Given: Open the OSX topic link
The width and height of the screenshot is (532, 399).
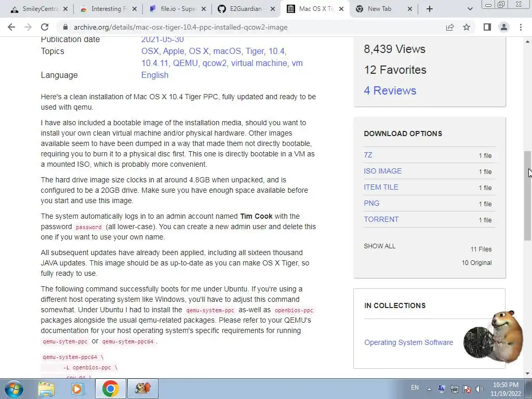Looking at the screenshot, I should [x=150, y=51].
